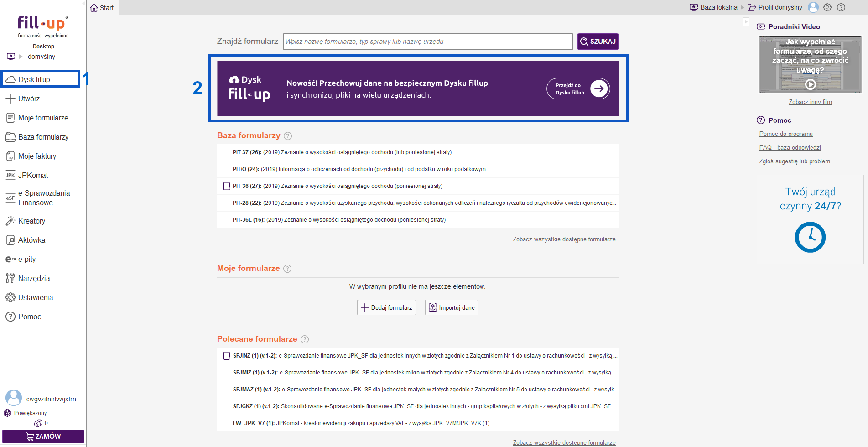Click the Importuj dane button
Screen dimensions: 868x447
452,307
